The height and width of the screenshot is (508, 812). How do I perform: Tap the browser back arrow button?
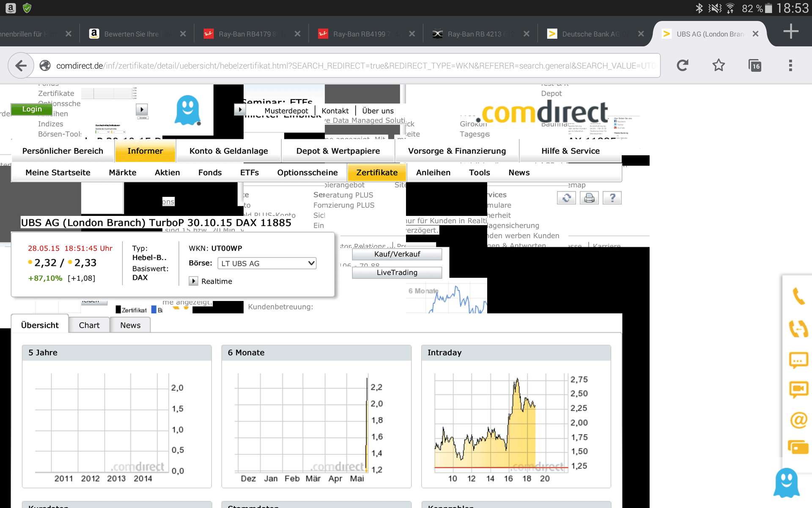[21, 66]
